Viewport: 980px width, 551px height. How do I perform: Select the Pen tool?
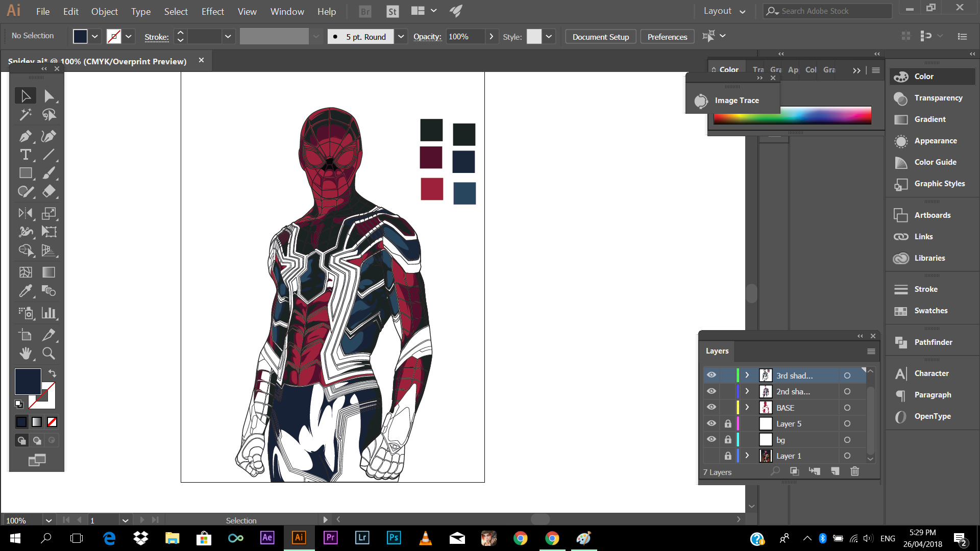click(x=26, y=136)
